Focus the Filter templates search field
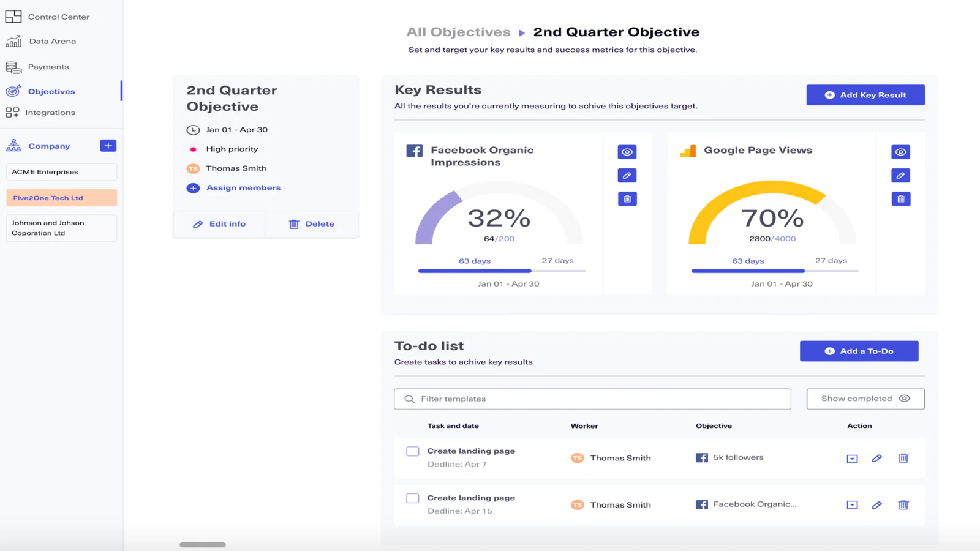Screen dimensions: 980x551 click(592, 399)
